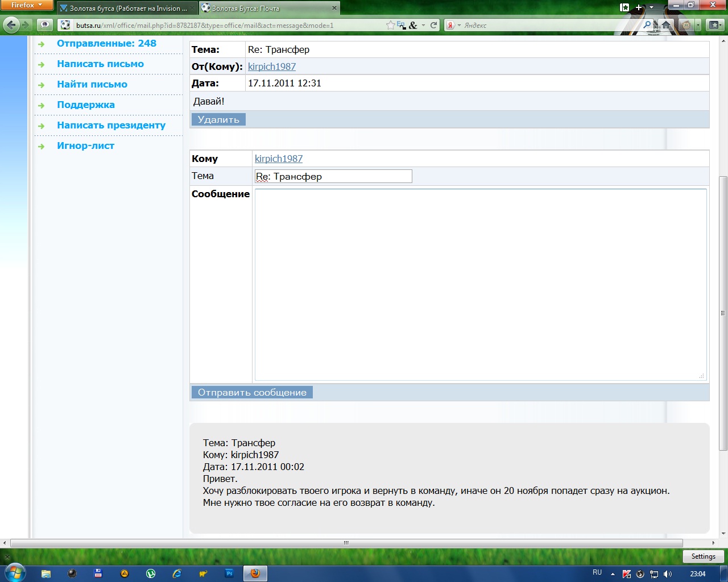This screenshot has height=582, width=728.
Task: Switch to the Invision forum tab
Action: 127,9
